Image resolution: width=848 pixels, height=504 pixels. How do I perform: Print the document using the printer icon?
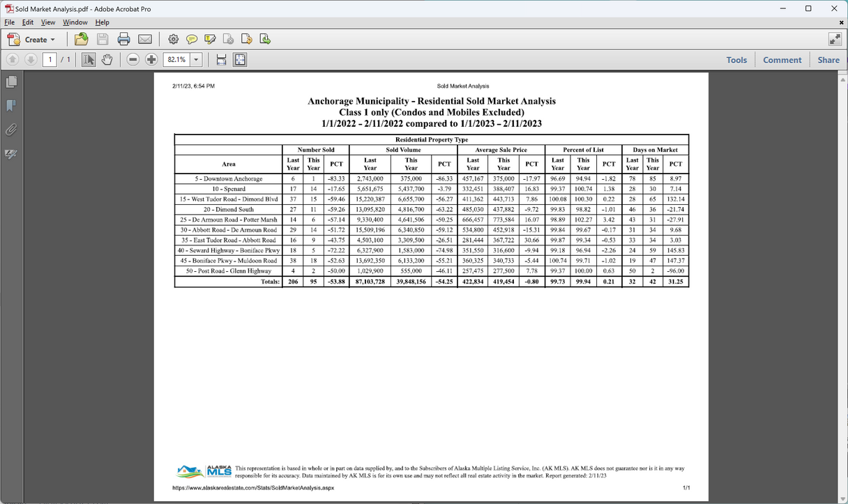coord(123,39)
